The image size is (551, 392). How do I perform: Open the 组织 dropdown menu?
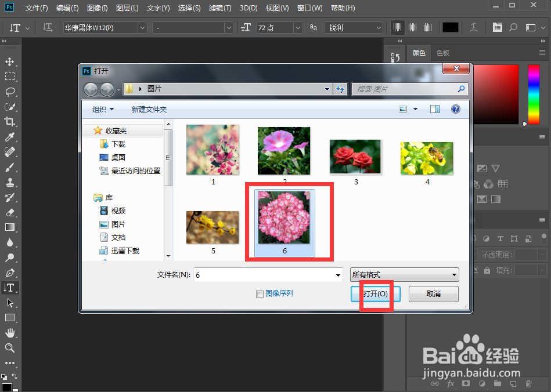103,110
